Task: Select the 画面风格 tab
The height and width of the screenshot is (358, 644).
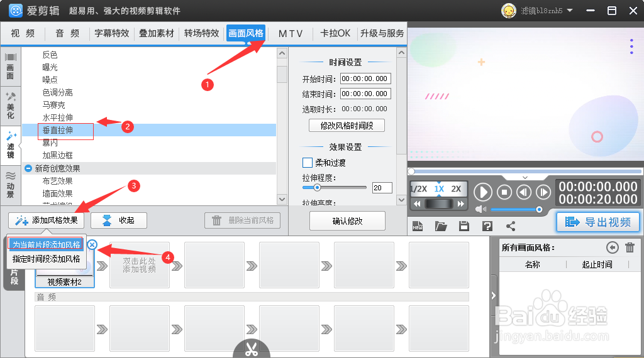Action: pos(246,33)
